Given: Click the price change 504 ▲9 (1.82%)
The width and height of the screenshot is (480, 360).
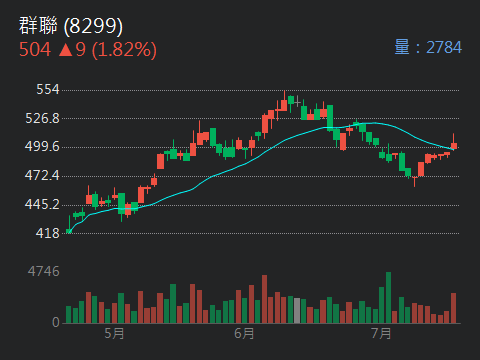Looking at the screenshot, I should pyautogui.click(x=88, y=50).
